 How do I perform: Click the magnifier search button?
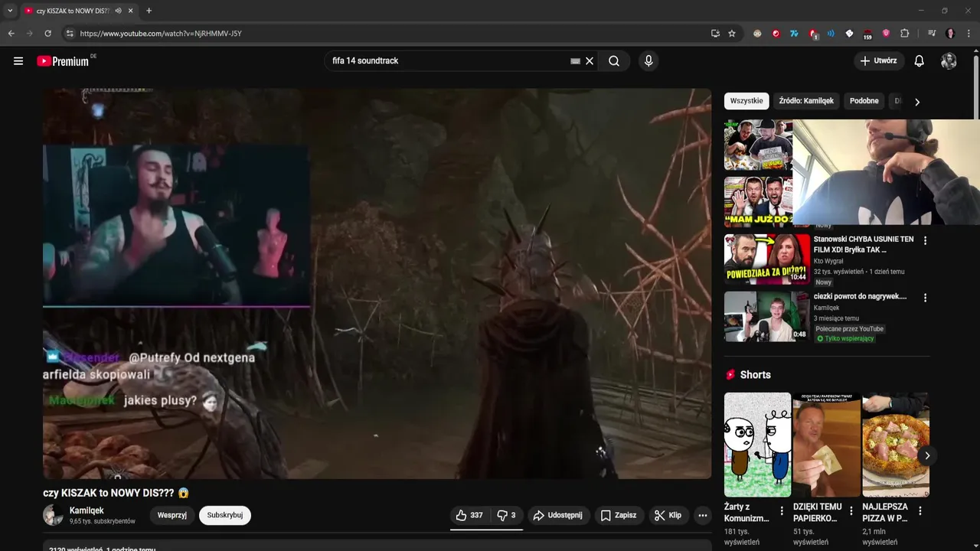point(614,61)
